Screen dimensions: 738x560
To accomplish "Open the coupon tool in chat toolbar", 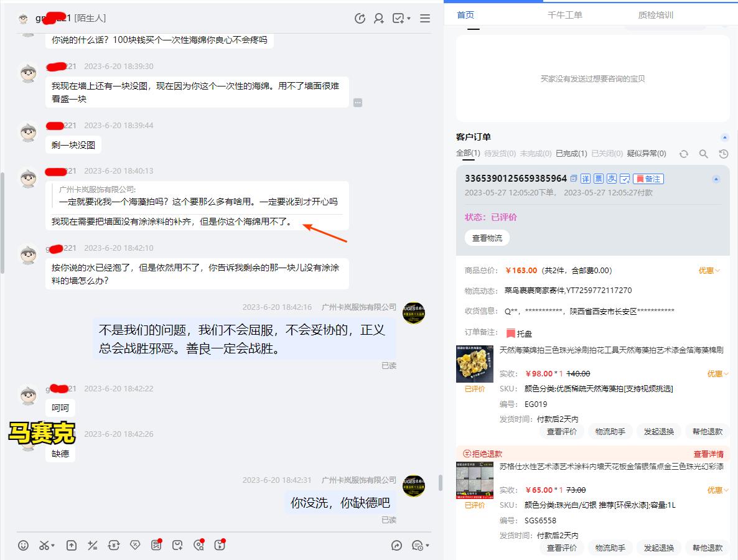I will pyautogui.click(x=136, y=545).
